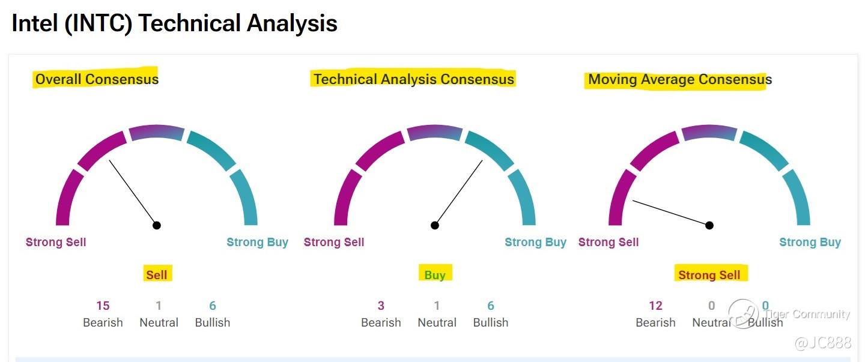Click Strong Sell label on Technical Analysis gauge
The width and height of the screenshot is (868, 362).
pyautogui.click(x=334, y=243)
